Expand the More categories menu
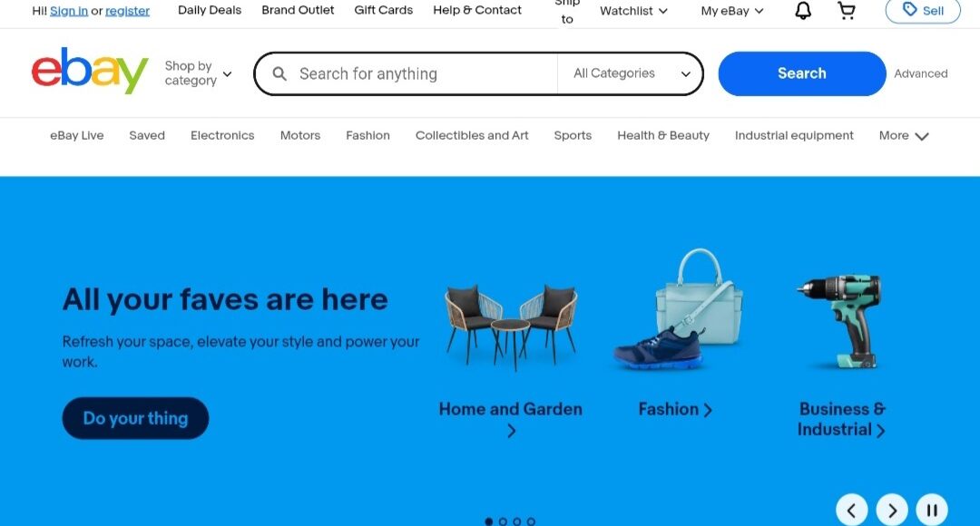This screenshot has width=980, height=526. 904,135
